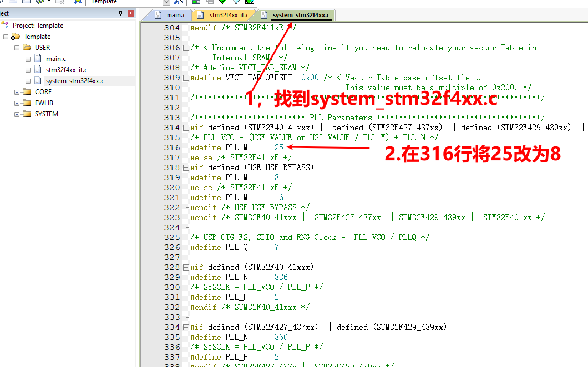Select the Template target in project tree
The height and width of the screenshot is (367, 588).
click(37, 37)
